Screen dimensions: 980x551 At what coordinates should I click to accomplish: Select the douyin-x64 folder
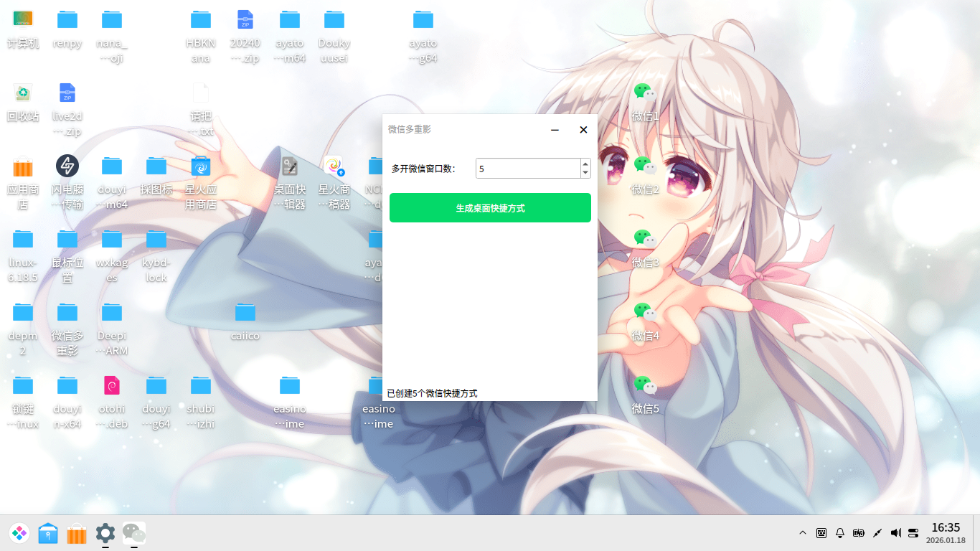point(67,402)
